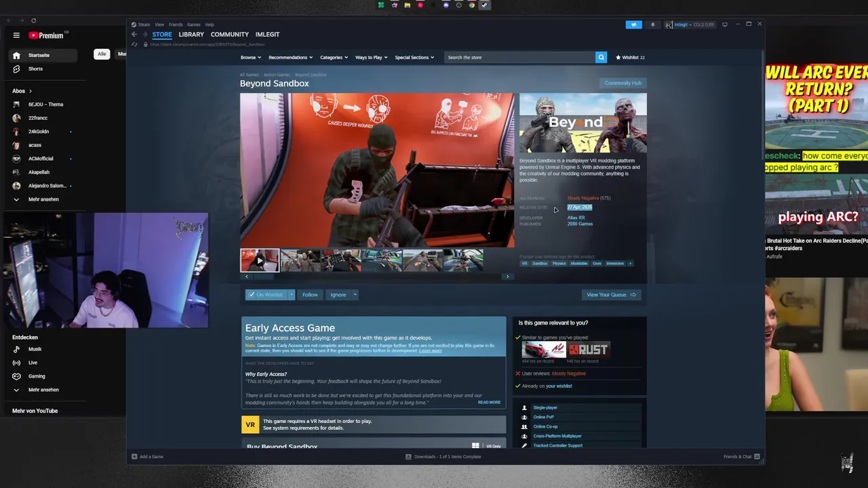Open YouTube hamburger guide menu
The image size is (868, 488).
point(16,35)
